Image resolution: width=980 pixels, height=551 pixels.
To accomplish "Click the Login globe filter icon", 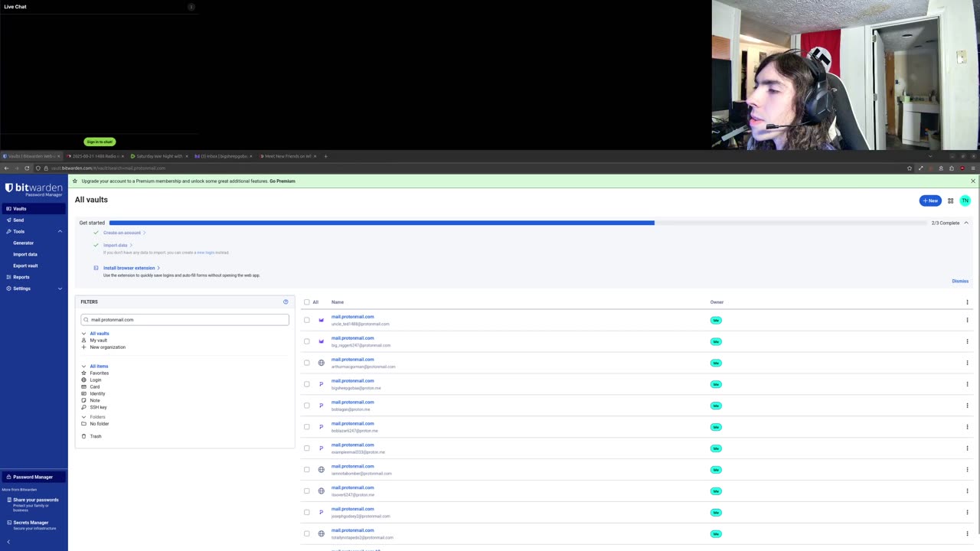I will (x=84, y=380).
